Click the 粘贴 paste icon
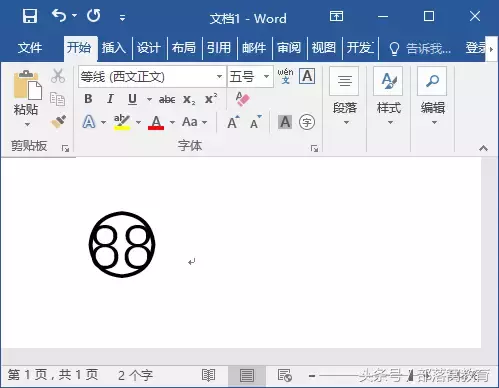This screenshot has width=499, height=388. (27, 85)
